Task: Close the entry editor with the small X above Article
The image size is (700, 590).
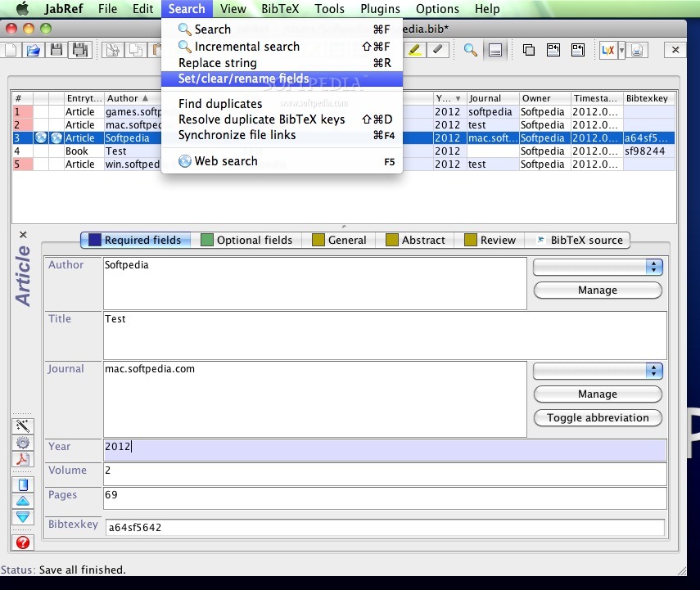Action: tap(23, 234)
